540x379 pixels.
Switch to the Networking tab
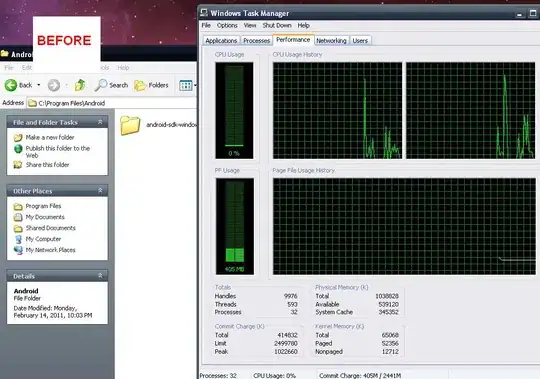[331, 41]
